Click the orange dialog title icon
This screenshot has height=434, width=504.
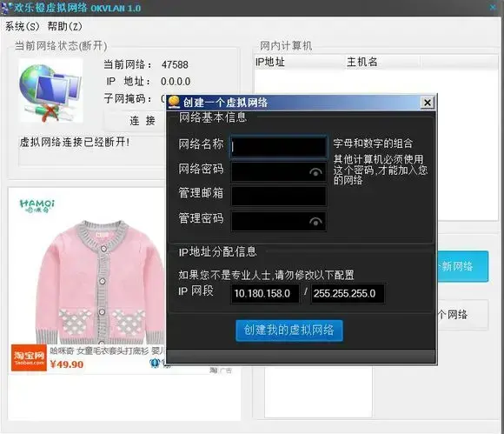point(174,102)
